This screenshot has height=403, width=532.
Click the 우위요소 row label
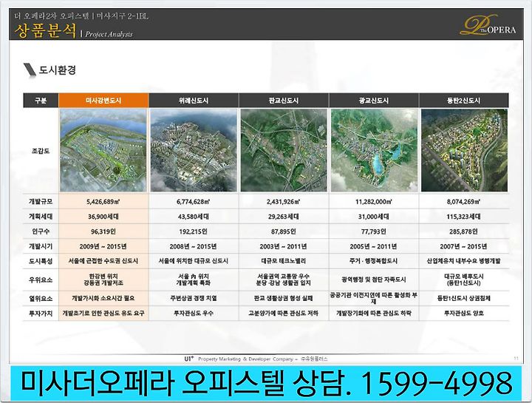[41, 280]
